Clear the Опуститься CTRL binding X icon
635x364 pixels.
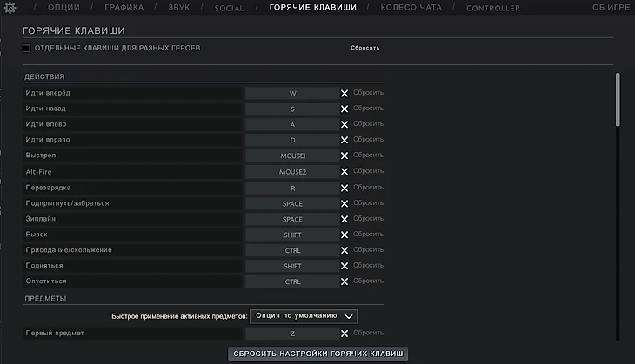[344, 281]
